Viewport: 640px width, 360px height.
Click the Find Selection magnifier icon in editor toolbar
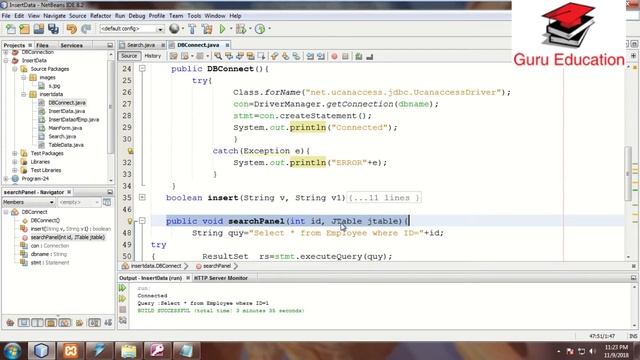coord(218,56)
